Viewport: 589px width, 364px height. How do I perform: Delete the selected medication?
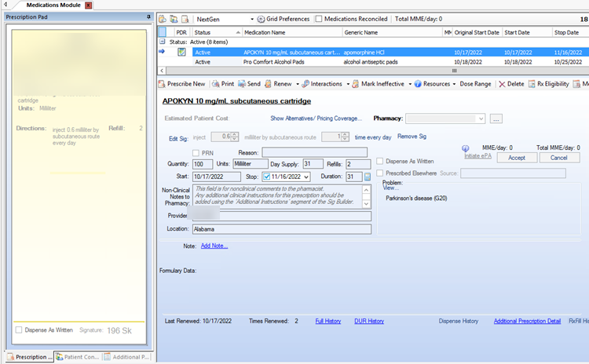tap(511, 84)
